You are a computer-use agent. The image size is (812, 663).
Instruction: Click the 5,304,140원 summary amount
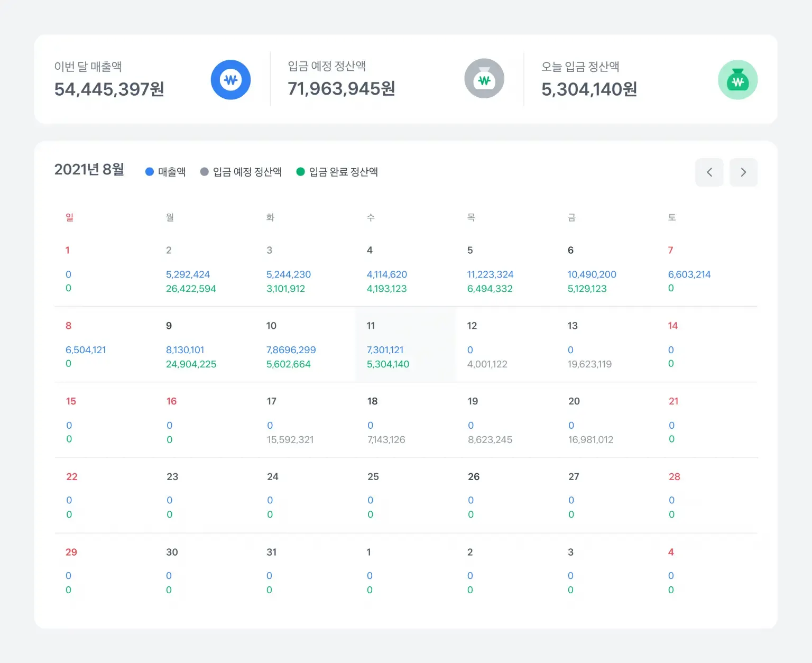[x=589, y=89]
